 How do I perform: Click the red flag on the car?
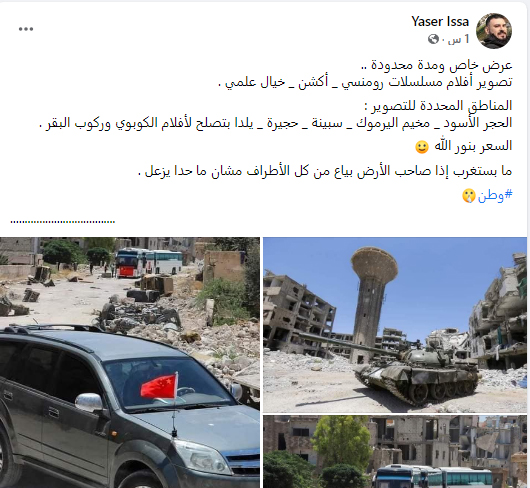159,386
